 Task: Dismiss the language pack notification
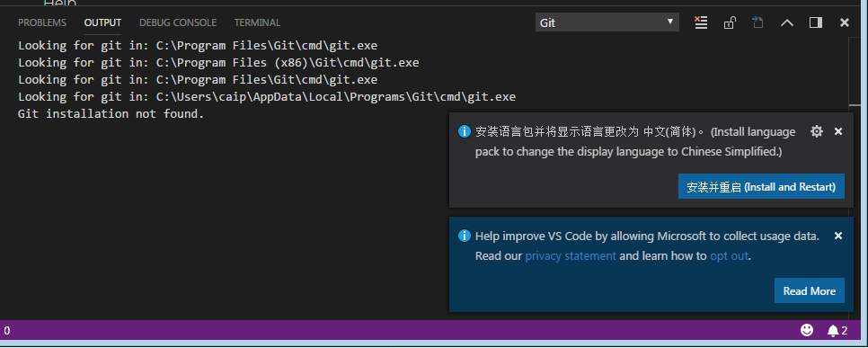click(838, 131)
